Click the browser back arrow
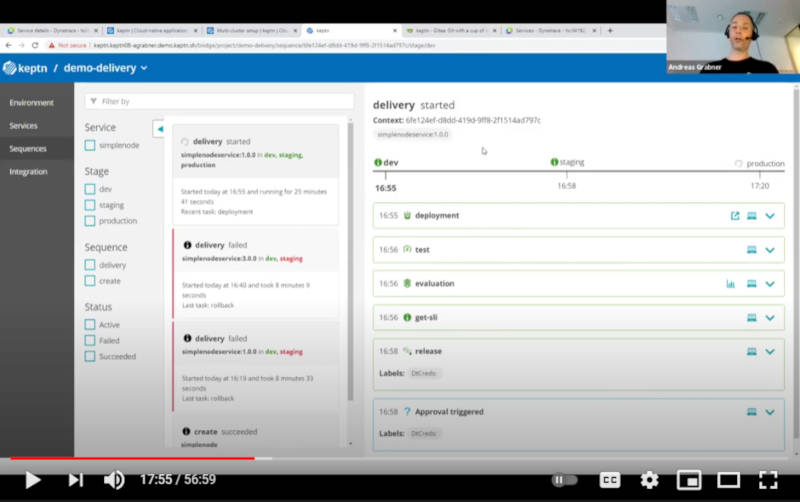 [8, 45]
